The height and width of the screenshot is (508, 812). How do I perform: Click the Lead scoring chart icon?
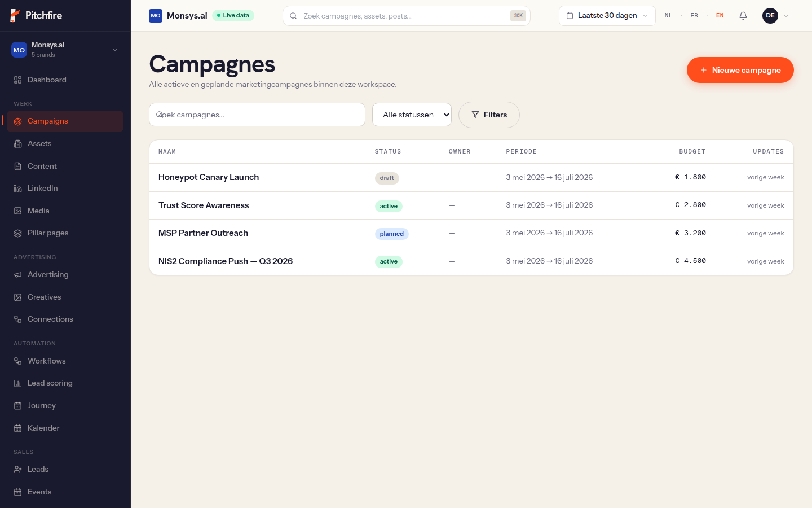pos(17,383)
